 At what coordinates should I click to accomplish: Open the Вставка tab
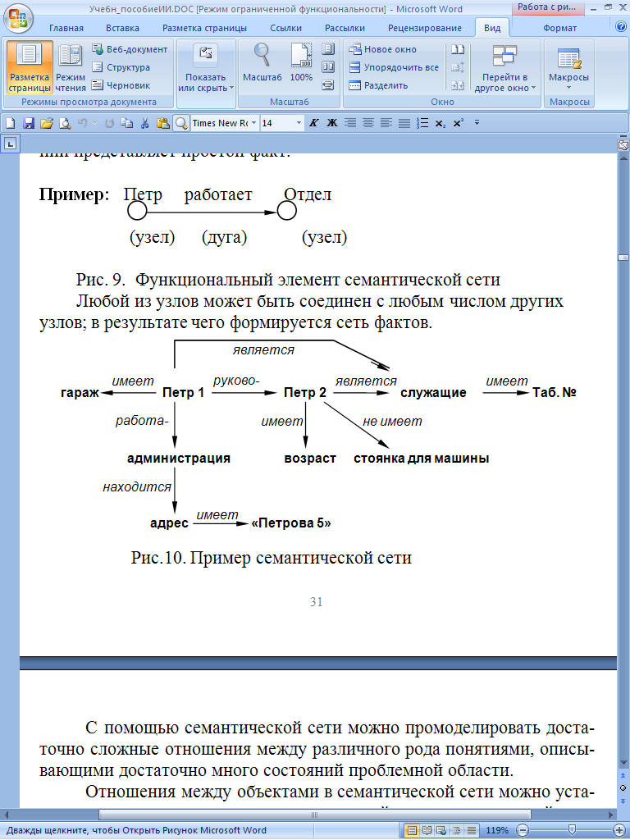pos(123,28)
